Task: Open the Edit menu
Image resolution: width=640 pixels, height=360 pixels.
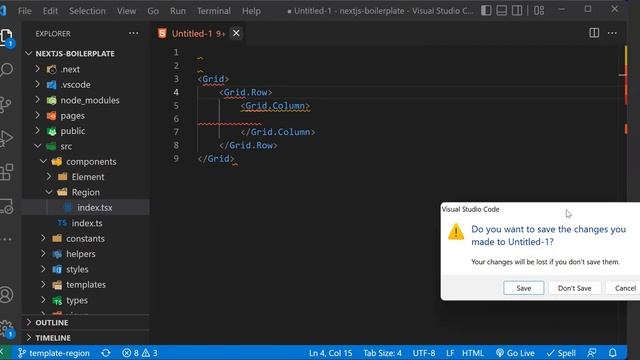Action: [50, 11]
